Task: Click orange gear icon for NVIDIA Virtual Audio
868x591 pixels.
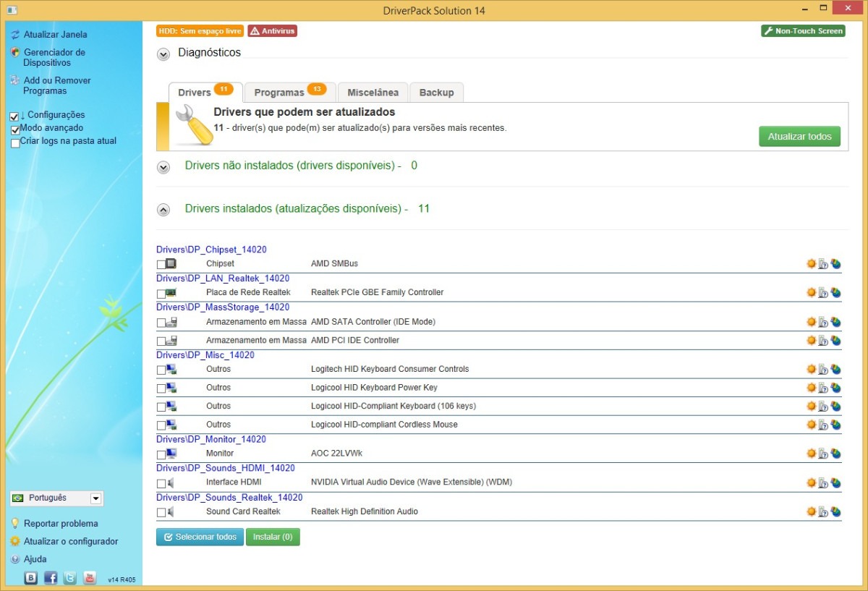Action: (x=812, y=483)
